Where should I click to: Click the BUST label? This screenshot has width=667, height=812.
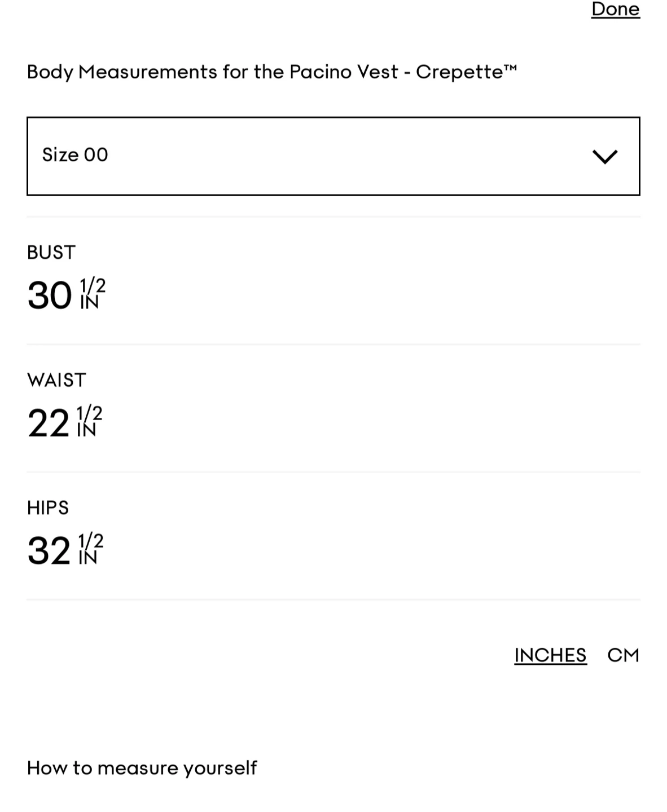(51, 252)
